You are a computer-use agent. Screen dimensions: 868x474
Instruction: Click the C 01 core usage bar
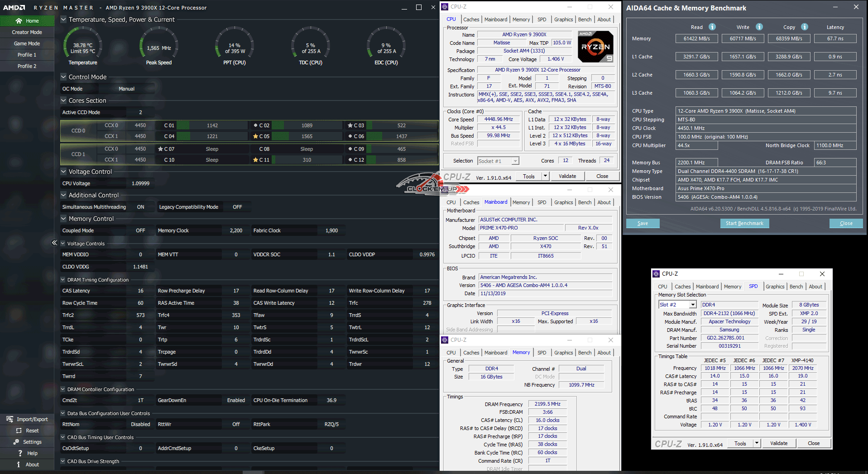(182, 125)
